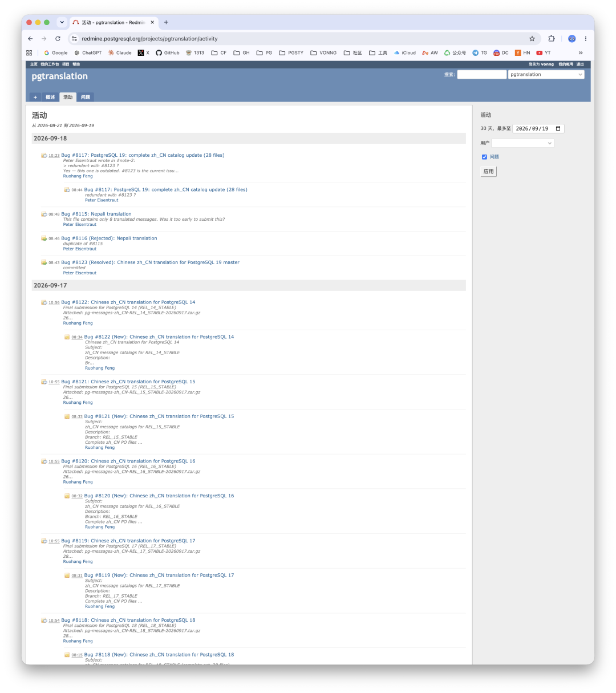Image resolution: width=616 pixels, height=693 pixels.
Task: Open Bug #8115: Nepali translation link
Action: pyautogui.click(x=96, y=214)
